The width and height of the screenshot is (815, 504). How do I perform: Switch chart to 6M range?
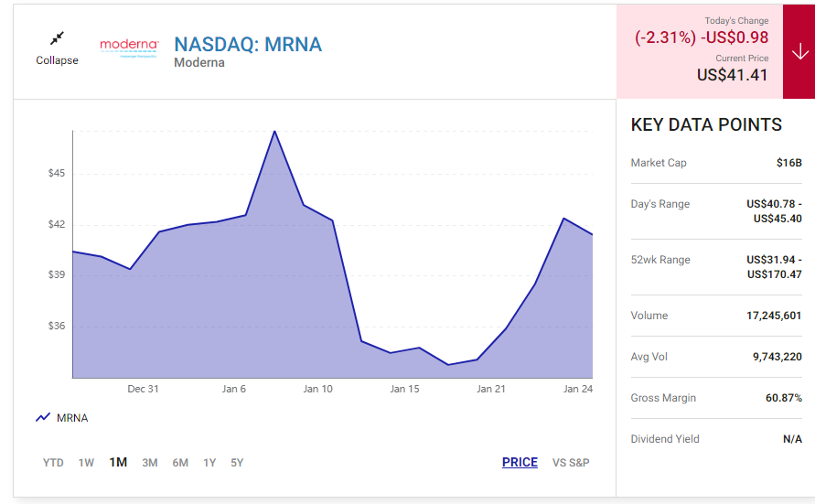[180, 463]
